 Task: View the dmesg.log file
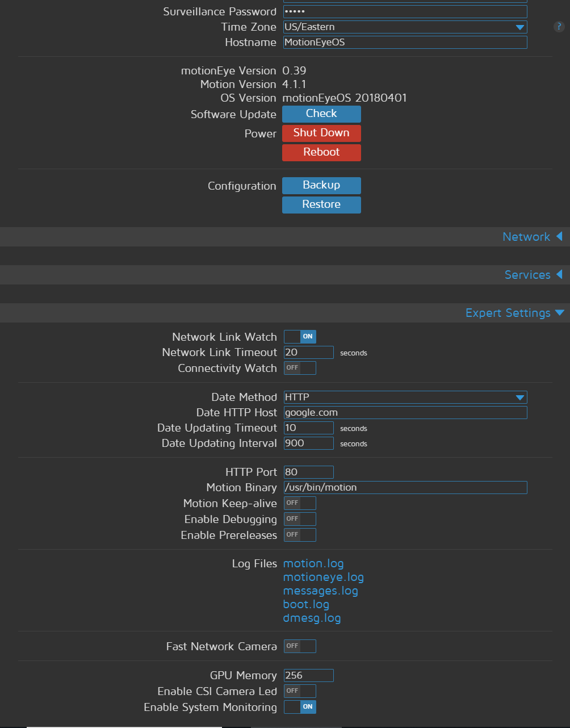[312, 618]
